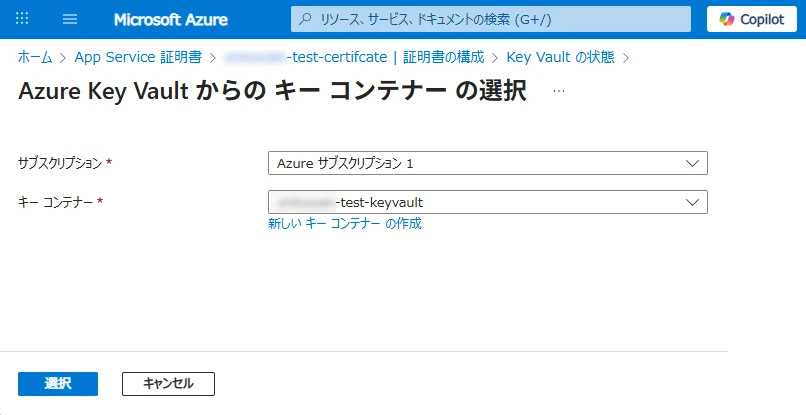Click the キー コンテナー field label
806x415 pixels.
(56, 202)
